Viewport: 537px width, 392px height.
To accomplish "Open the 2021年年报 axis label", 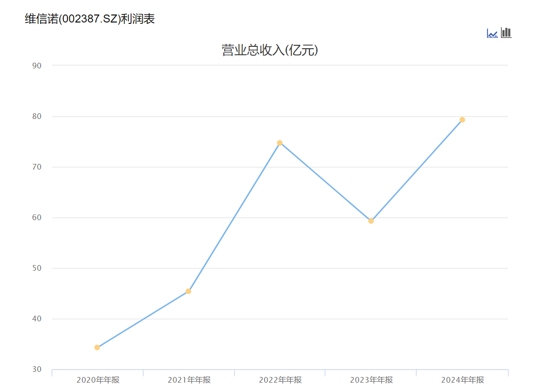I will click(189, 380).
